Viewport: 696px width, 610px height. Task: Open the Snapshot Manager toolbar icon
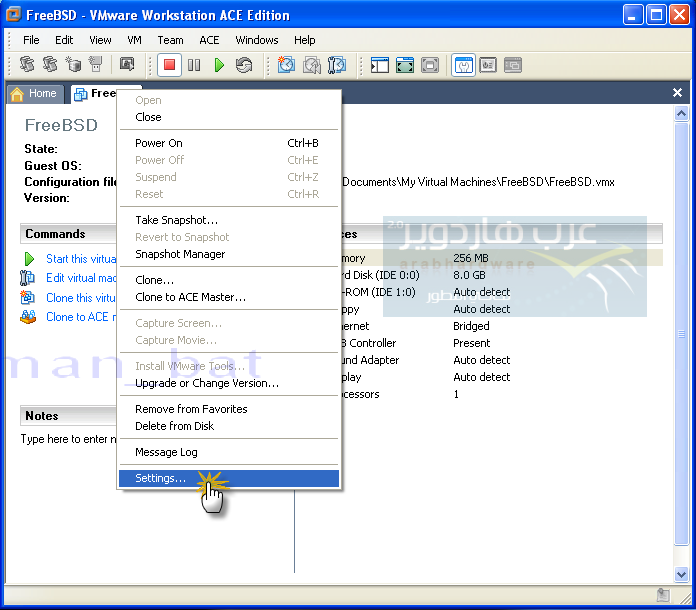point(337,65)
